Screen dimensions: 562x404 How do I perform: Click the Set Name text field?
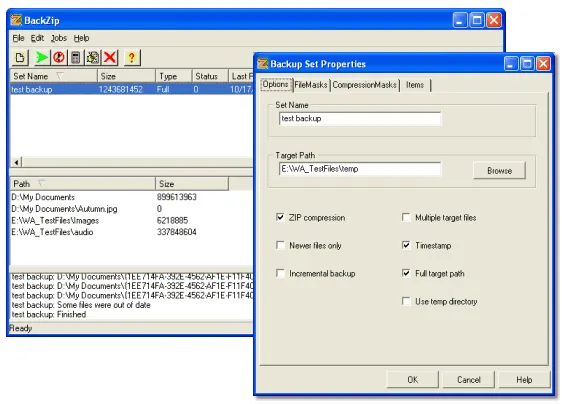[x=360, y=119]
